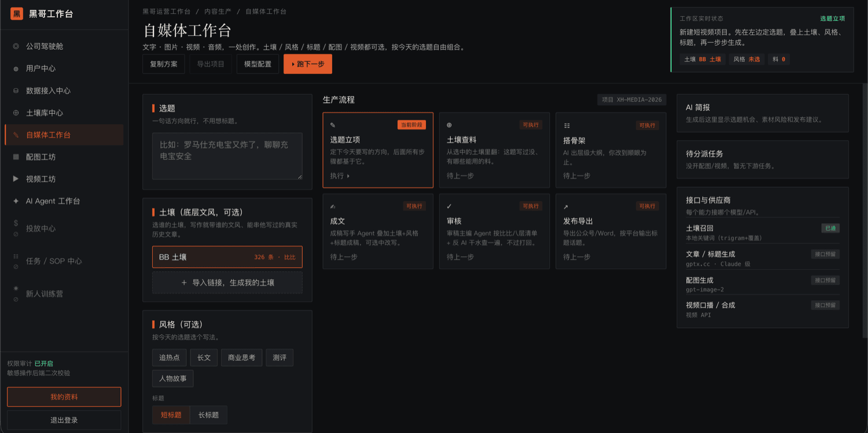Select the BB 土壤 option row
This screenshot has height=433, width=868.
pyautogui.click(x=227, y=257)
